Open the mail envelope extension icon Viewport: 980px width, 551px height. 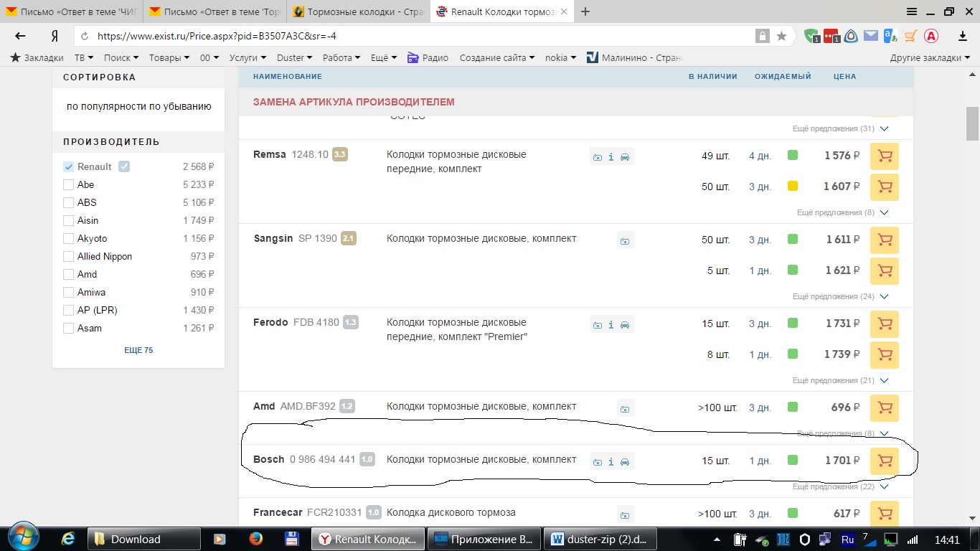[870, 36]
